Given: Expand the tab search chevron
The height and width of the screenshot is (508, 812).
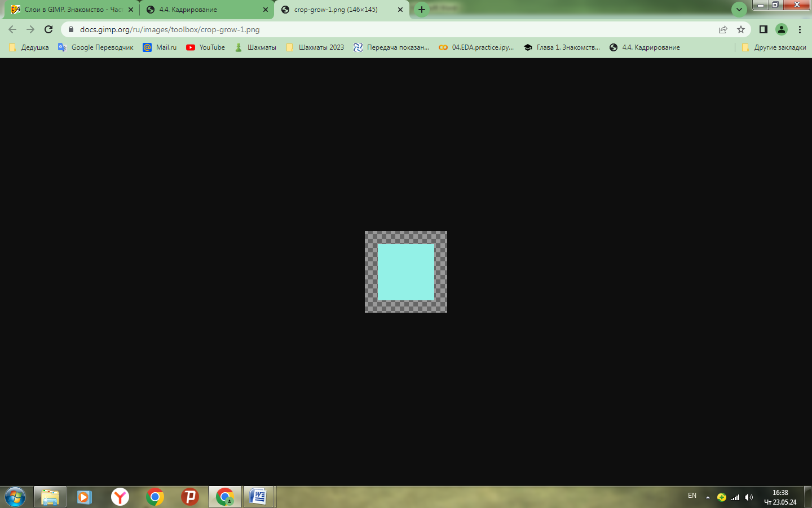Looking at the screenshot, I should pos(739,10).
